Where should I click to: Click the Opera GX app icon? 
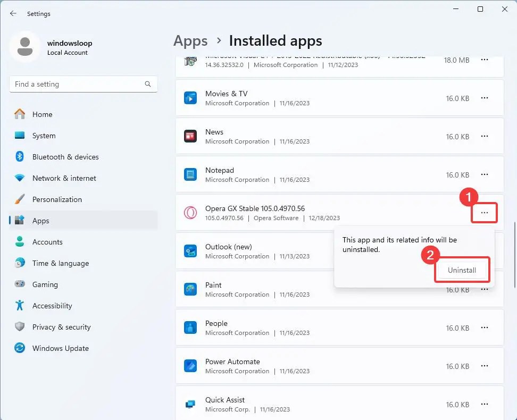[x=190, y=213]
